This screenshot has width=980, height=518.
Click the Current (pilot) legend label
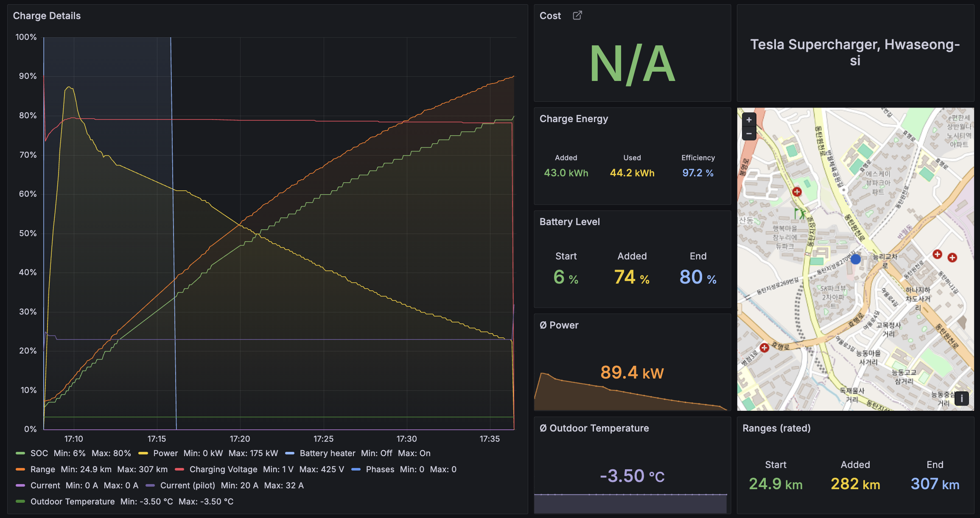click(187, 485)
